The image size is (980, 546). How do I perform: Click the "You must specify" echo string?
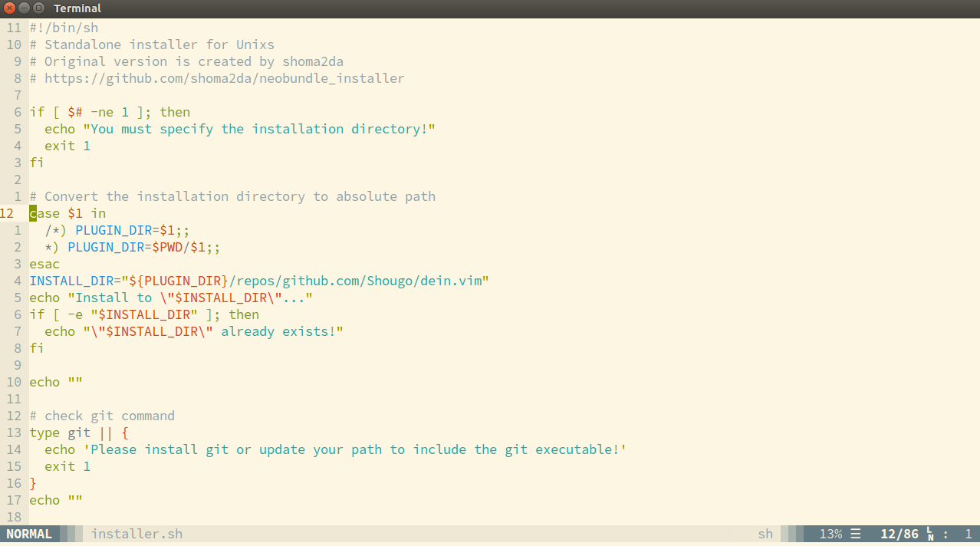[x=259, y=129]
